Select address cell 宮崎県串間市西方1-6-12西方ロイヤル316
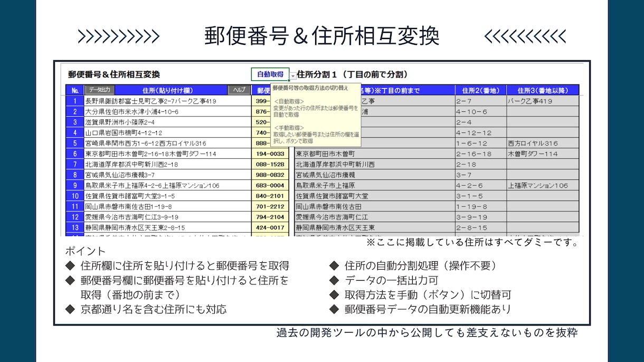 click(x=167, y=143)
